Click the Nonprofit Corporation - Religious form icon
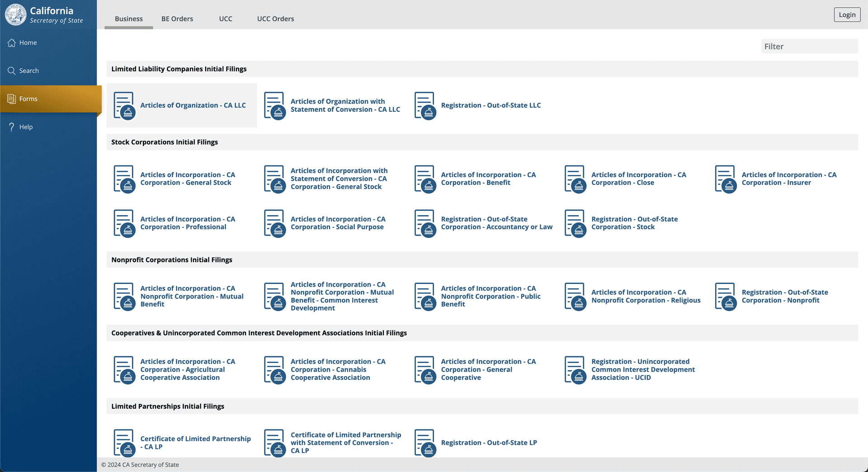 tap(575, 297)
